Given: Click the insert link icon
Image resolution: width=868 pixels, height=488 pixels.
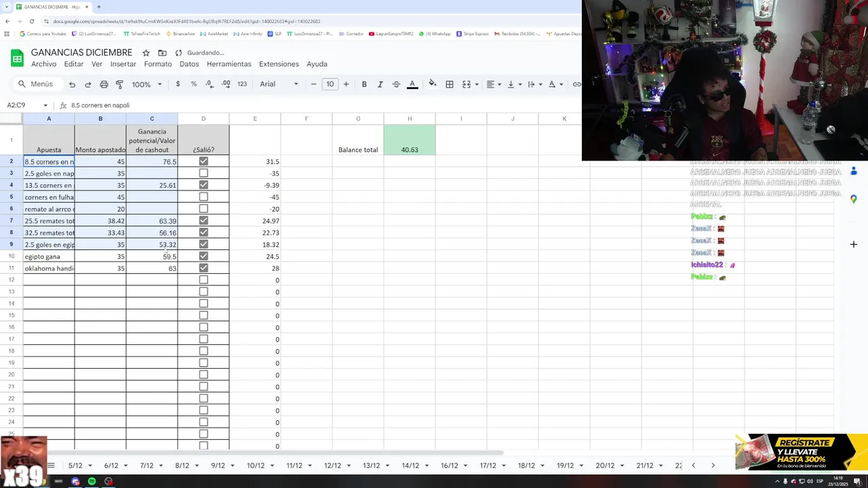Looking at the screenshot, I should [x=576, y=84].
